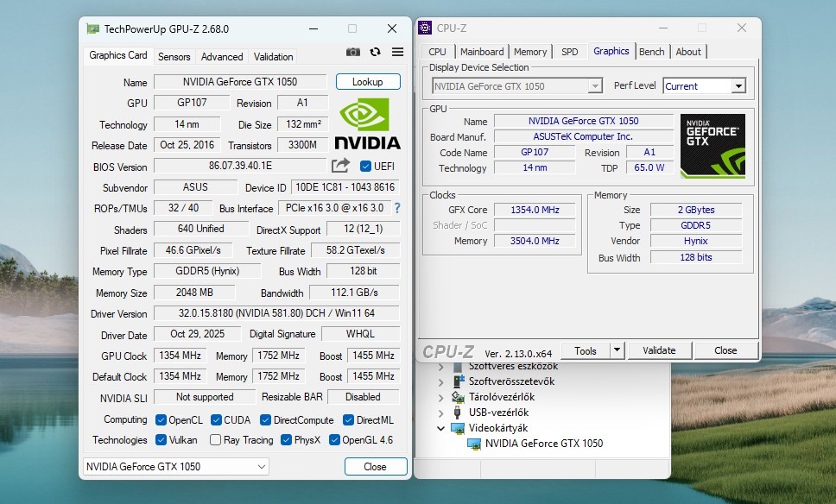The width and height of the screenshot is (836, 504).
Task: Select NVIDIA GeForce GTX 1050 in device tree
Action: [544, 444]
